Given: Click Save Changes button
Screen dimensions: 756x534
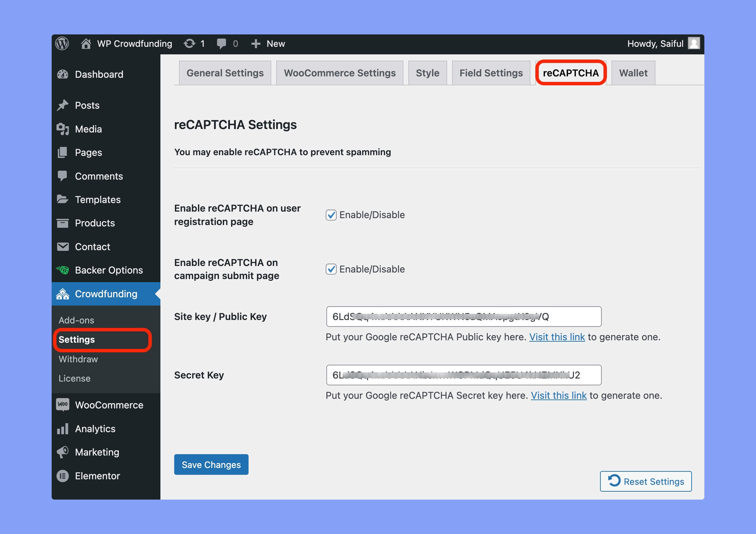Looking at the screenshot, I should (x=211, y=464).
